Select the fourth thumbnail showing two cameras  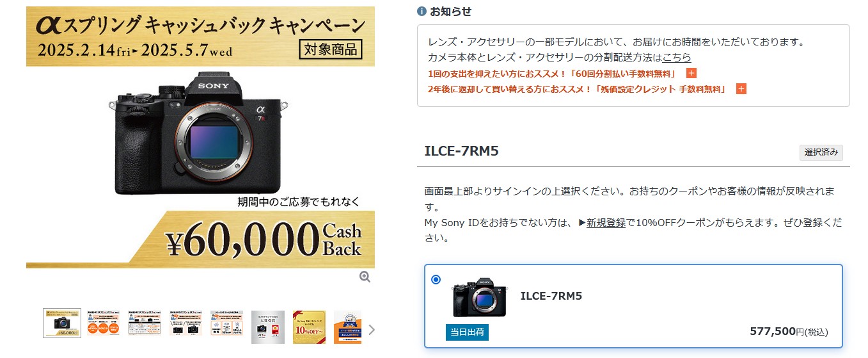[x=185, y=323]
